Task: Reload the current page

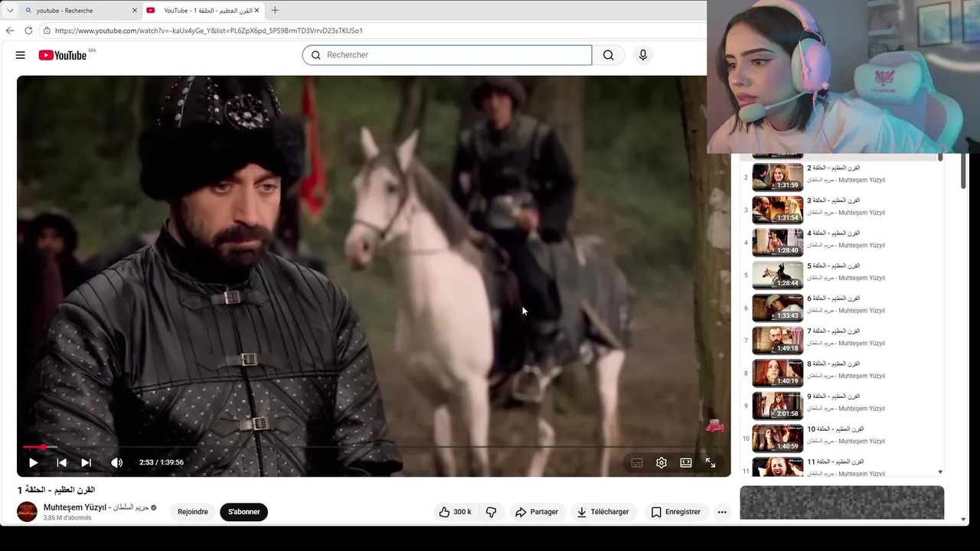Action: point(28,31)
